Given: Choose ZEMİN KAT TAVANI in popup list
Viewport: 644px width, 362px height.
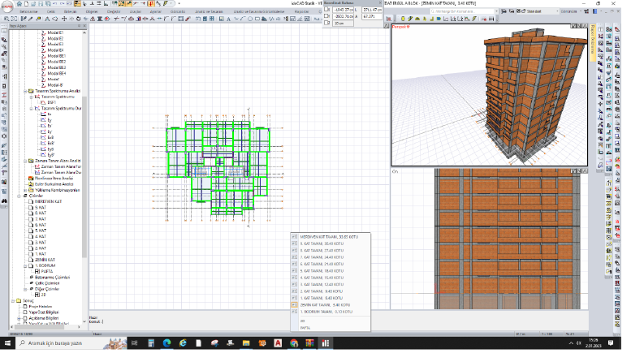Looking at the screenshot, I should tap(331, 305).
